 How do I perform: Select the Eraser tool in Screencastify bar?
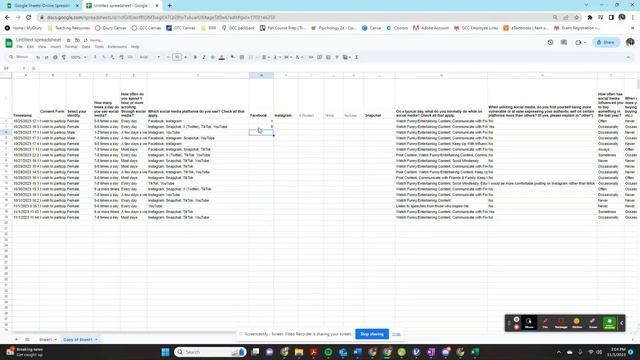click(593, 323)
